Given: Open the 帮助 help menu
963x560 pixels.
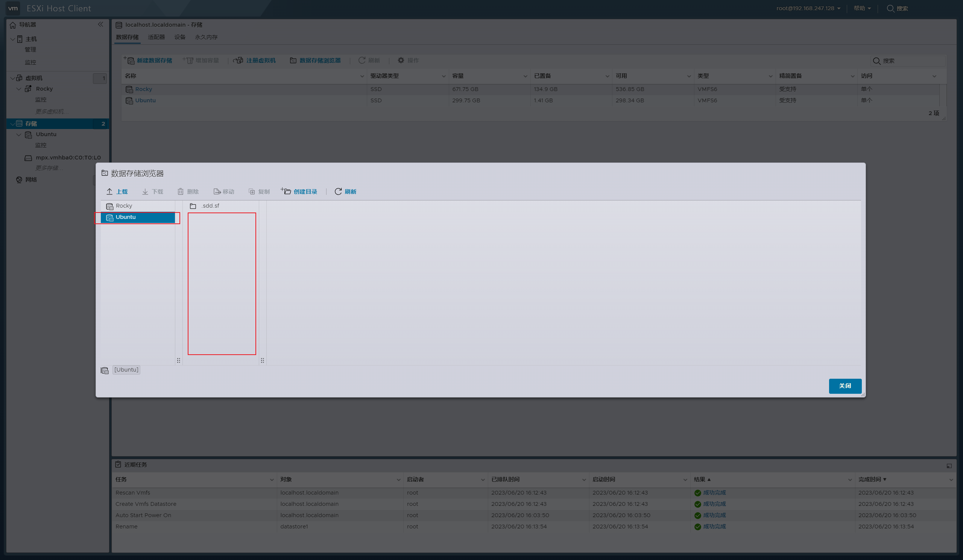Looking at the screenshot, I should click(x=862, y=8).
